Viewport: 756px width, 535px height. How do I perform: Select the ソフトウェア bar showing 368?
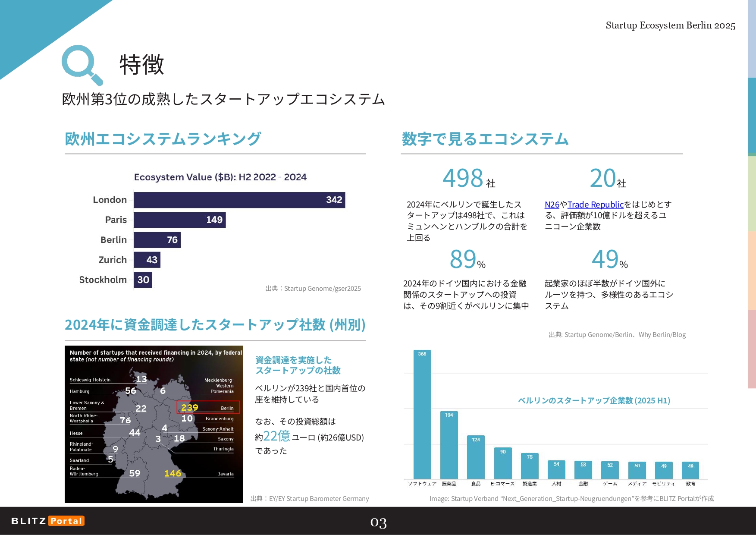(x=422, y=414)
